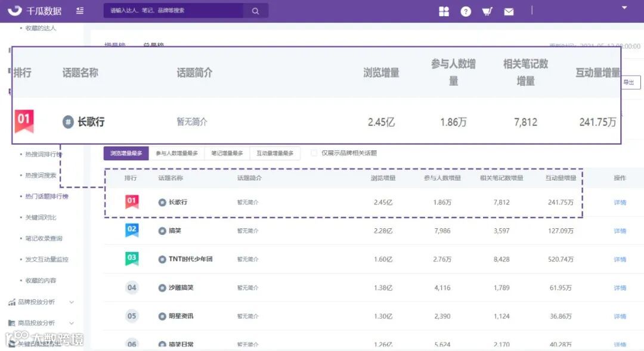
Task: Select 互动量增量最多 tab
Action: pos(275,153)
